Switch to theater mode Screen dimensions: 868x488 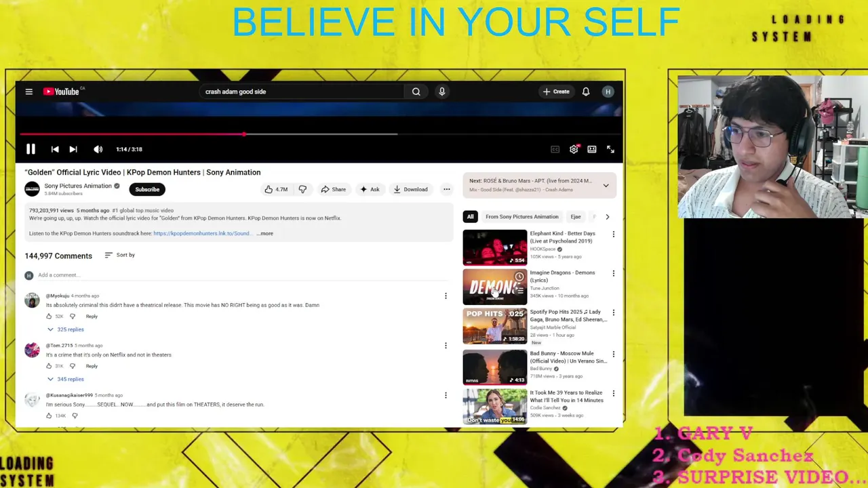click(592, 149)
